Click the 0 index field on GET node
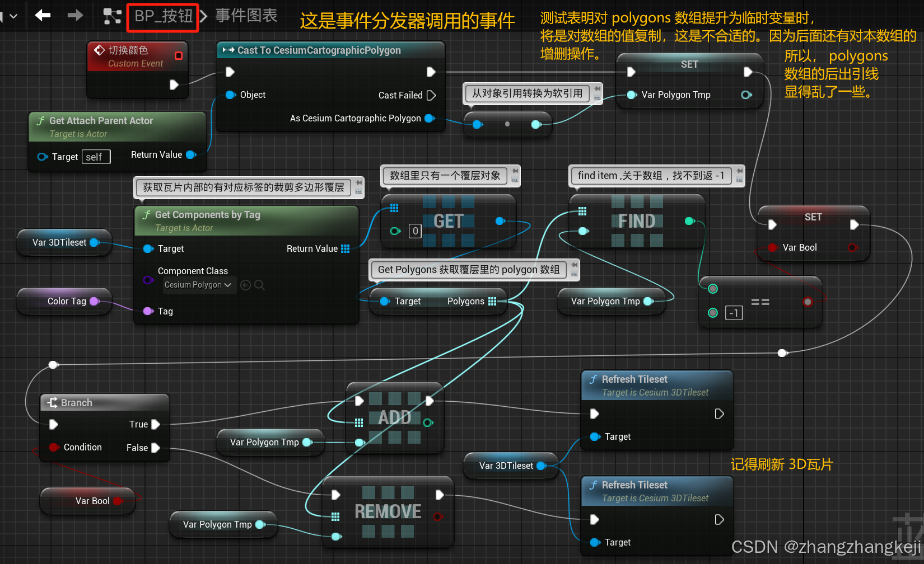Screen dimensions: 924x564 click(x=415, y=231)
